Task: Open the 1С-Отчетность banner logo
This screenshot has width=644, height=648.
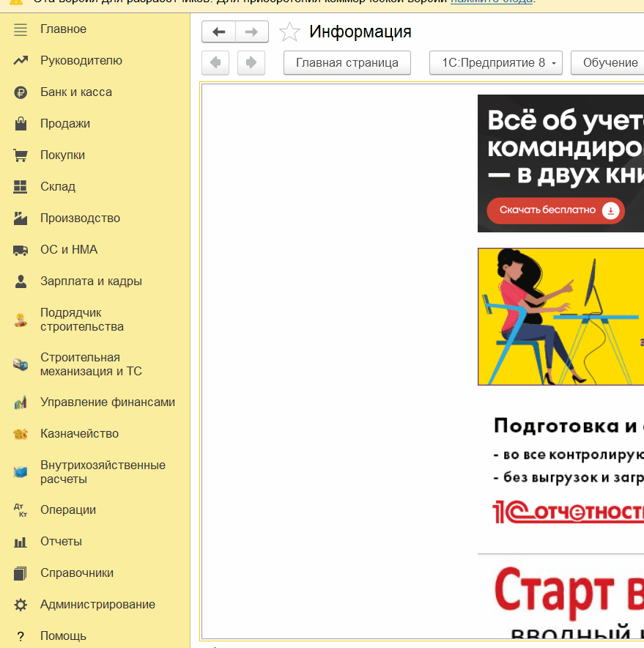Action: [x=568, y=512]
